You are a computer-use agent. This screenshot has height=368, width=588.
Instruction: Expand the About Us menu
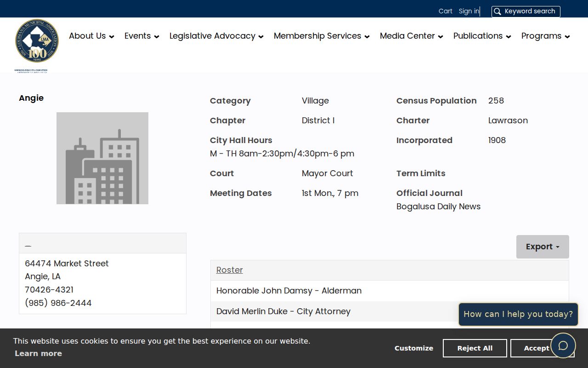(91, 36)
